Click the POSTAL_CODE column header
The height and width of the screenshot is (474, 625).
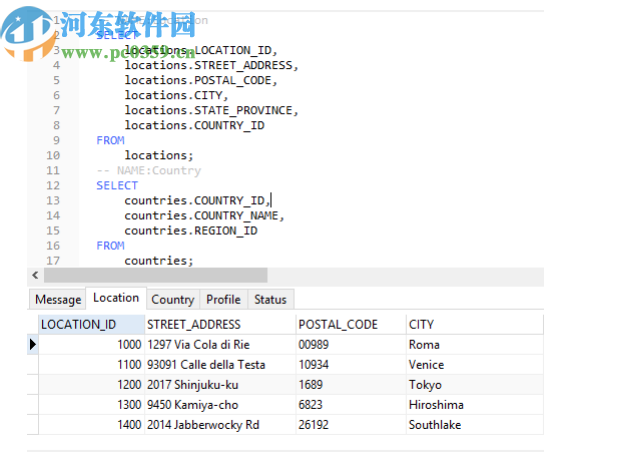click(x=351, y=324)
